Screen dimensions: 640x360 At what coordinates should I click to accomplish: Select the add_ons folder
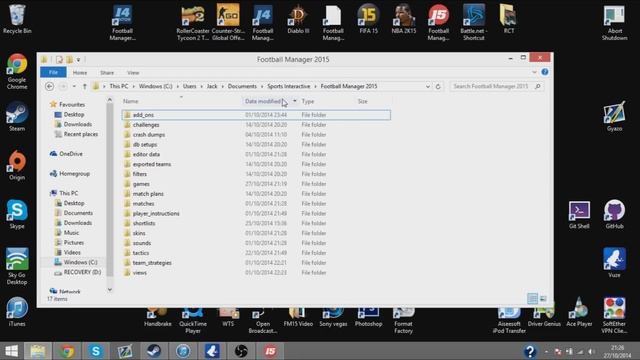pyautogui.click(x=256, y=115)
